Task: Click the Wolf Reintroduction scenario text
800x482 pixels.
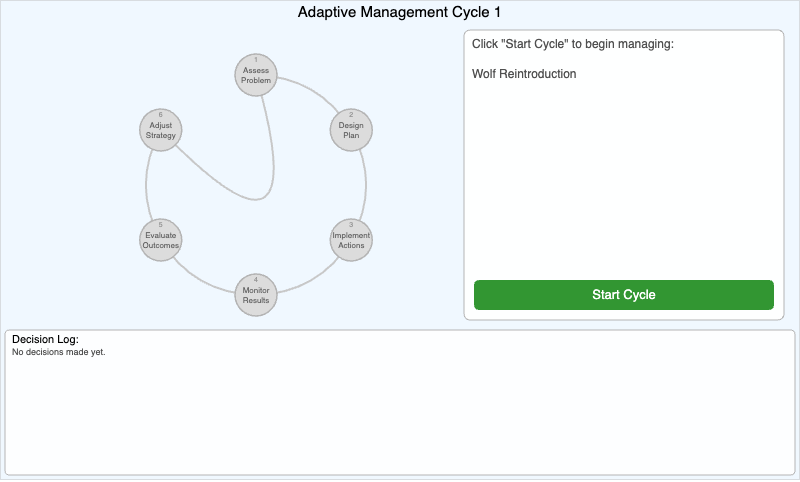Action: pos(524,74)
